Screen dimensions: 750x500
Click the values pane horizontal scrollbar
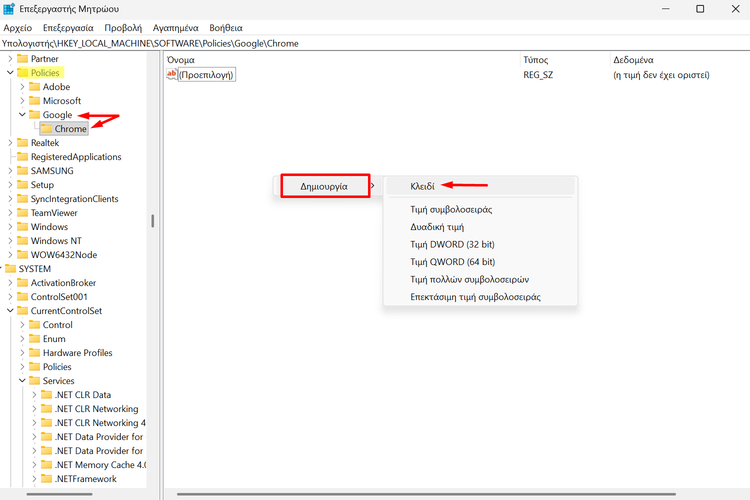tap(426, 494)
